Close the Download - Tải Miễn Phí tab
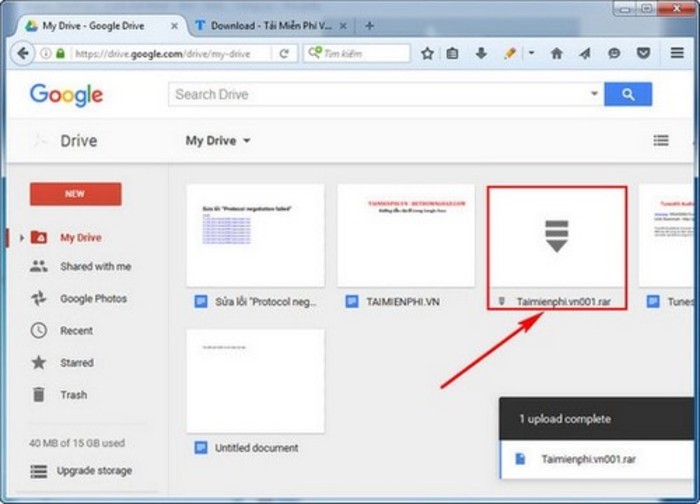This screenshot has width=700, height=504. pyautogui.click(x=343, y=26)
